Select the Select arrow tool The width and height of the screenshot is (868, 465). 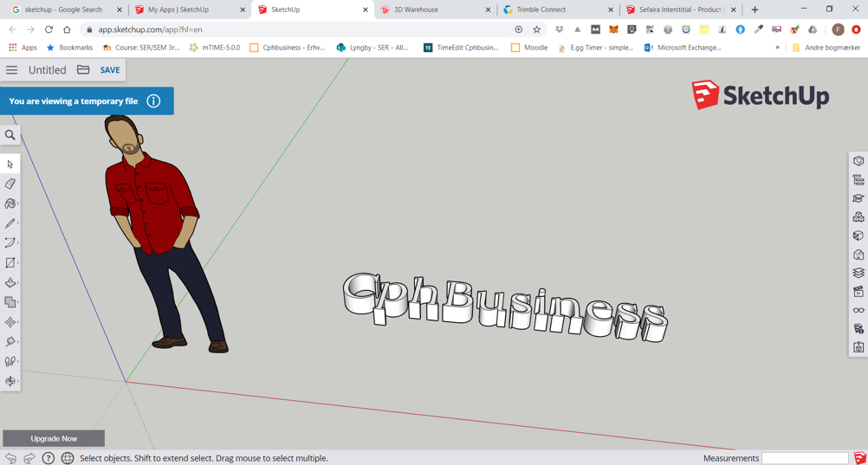coord(10,164)
